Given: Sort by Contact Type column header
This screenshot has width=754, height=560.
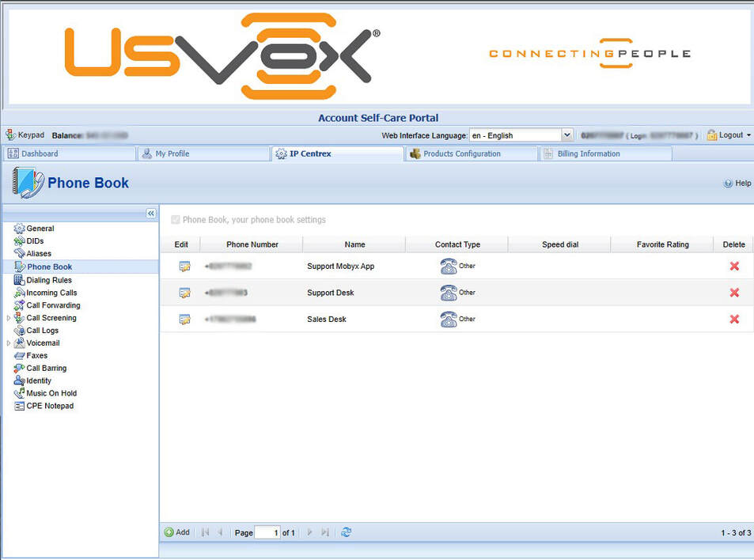Looking at the screenshot, I should [457, 244].
